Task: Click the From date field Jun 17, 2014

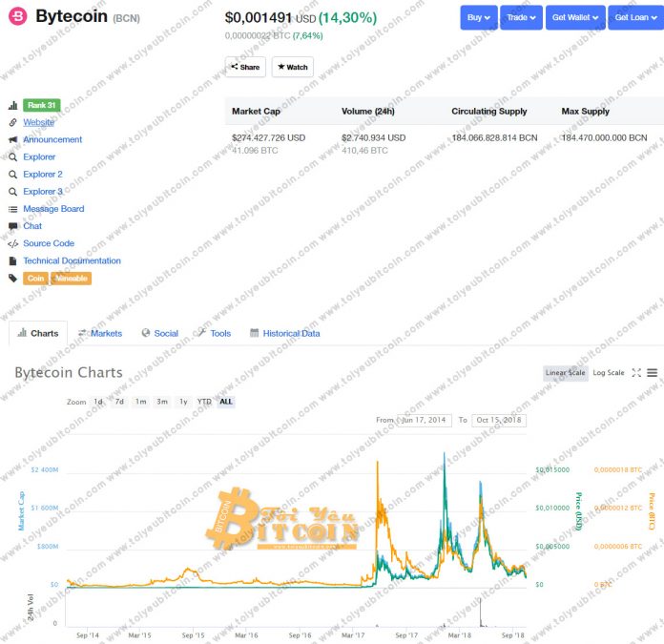Action: click(424, 420)
